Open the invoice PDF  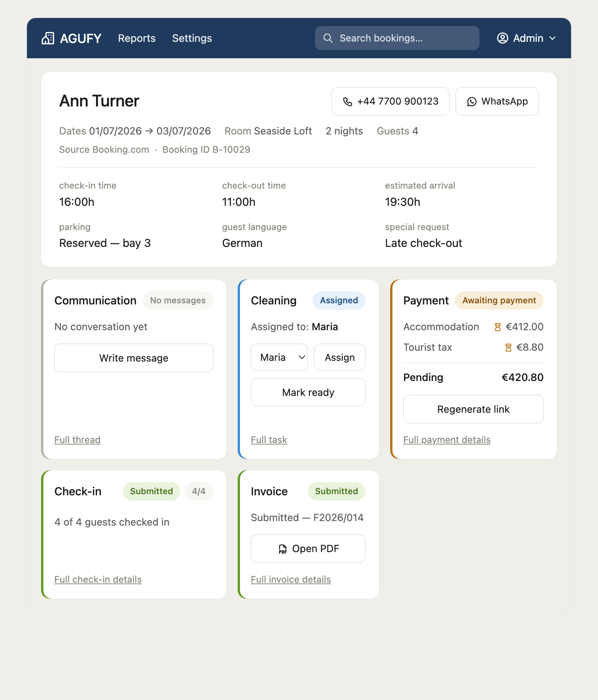[x=308, y=549]
